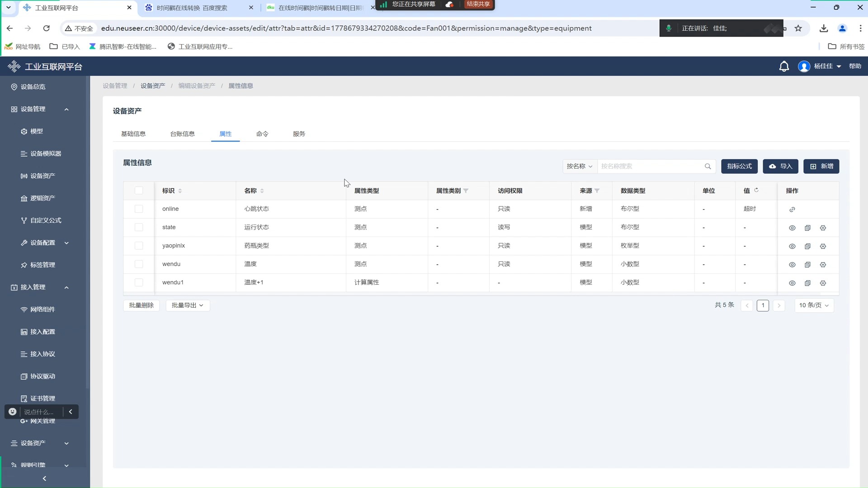868x488 pixels.
Task: Select the wendu1 row checkbox
Action: pos(139,282)
